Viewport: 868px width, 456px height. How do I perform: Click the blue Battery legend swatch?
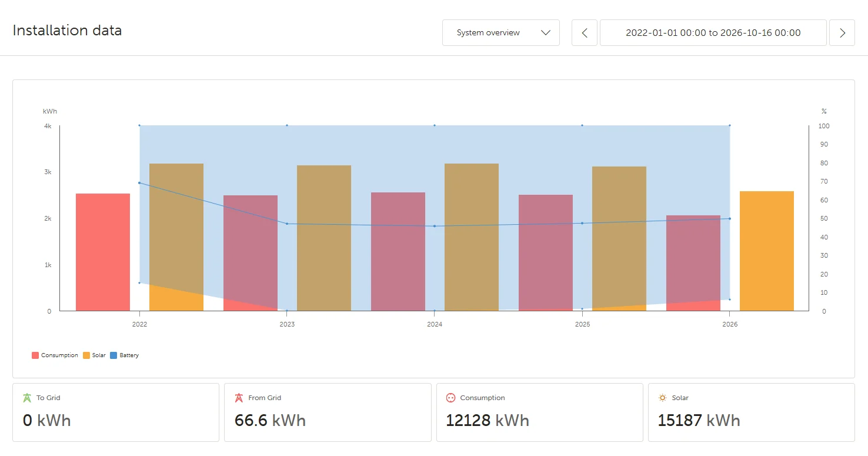click(113, 355)
